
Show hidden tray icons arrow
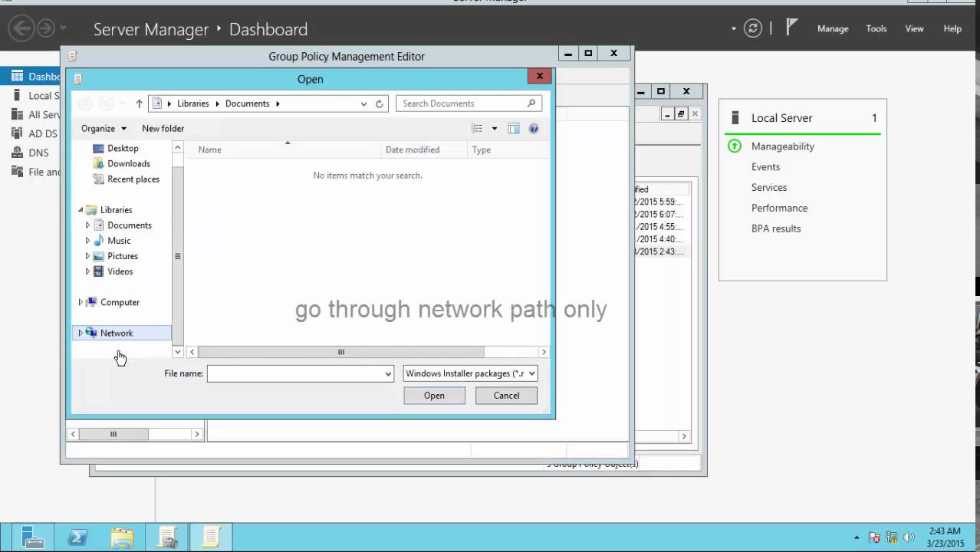pyautogui.click(x=857, y=537)
